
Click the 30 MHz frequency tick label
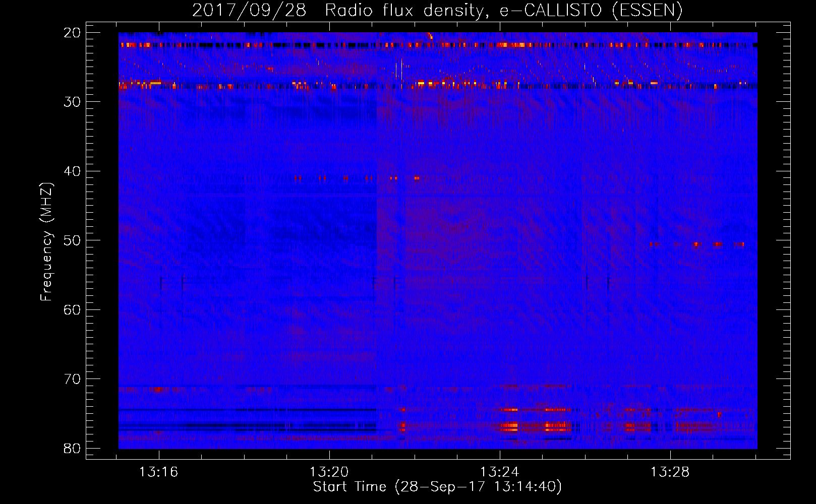point(73,102)
